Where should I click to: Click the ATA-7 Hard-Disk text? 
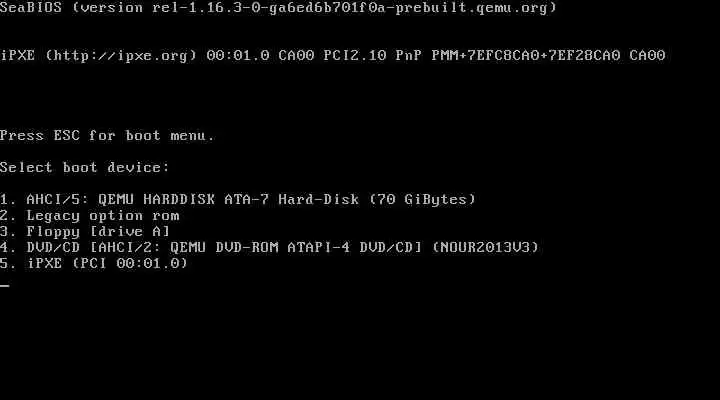coord(292,199)
